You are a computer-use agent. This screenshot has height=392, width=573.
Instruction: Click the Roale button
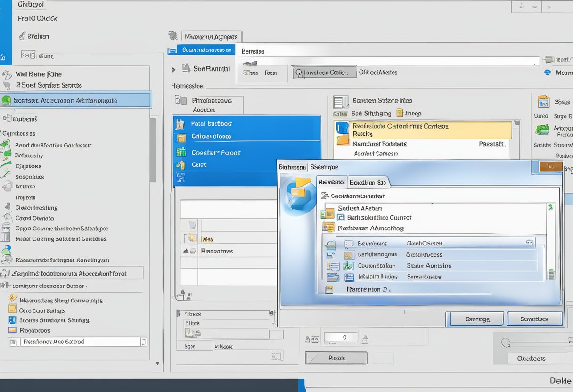336,358
